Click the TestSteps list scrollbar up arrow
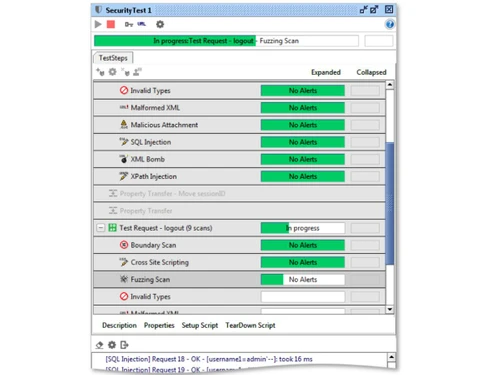 click(390, 85)
